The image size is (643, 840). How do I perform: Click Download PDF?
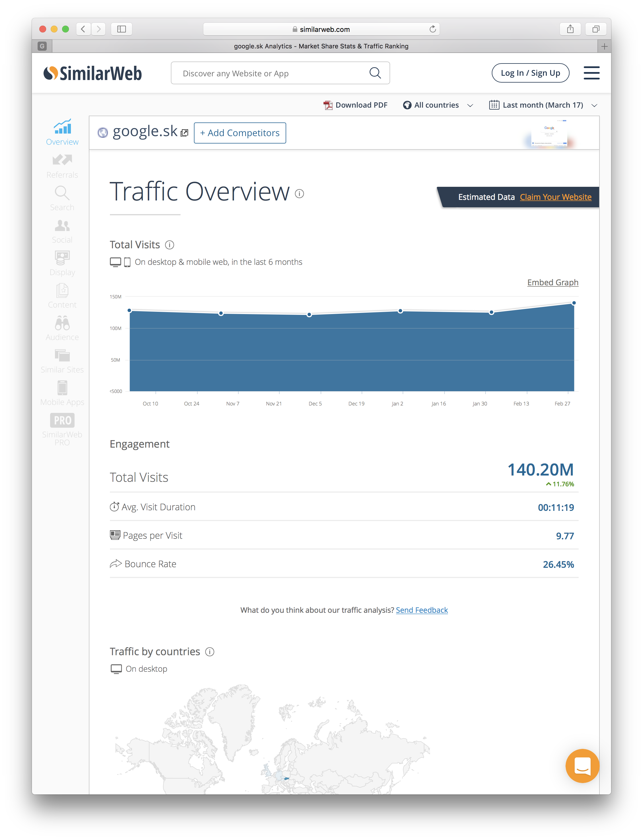355,105
